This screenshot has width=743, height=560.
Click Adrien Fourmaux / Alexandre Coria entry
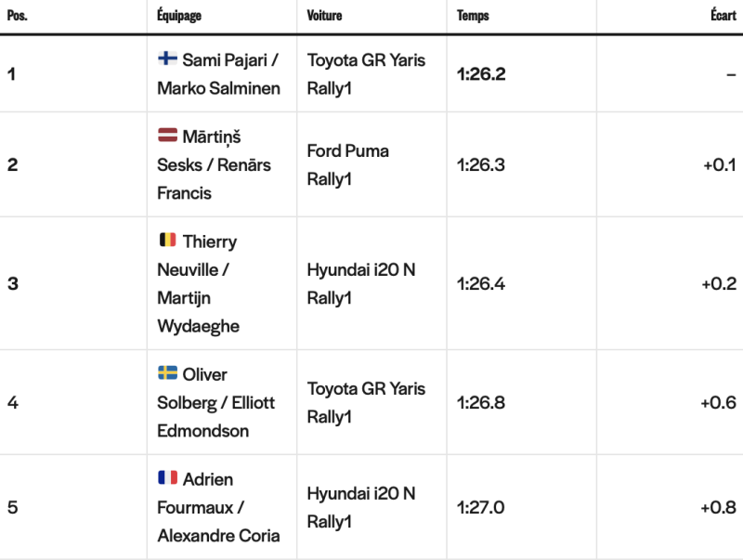click(x=218, y=507)
